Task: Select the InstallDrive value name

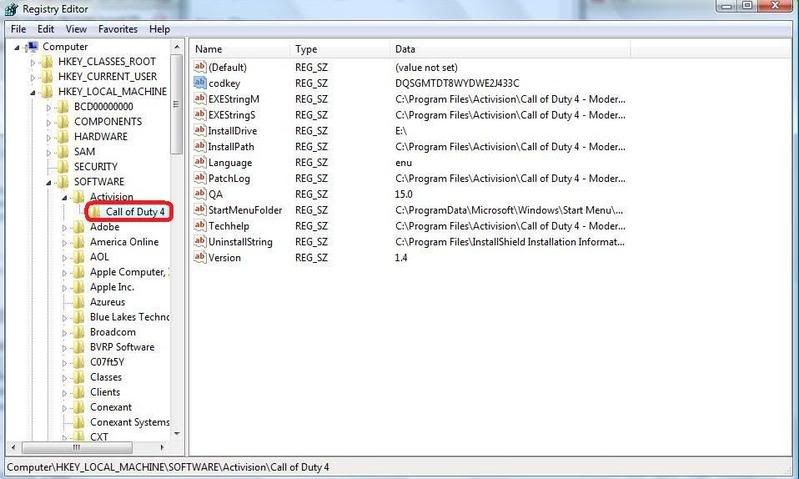Action: 233,131
